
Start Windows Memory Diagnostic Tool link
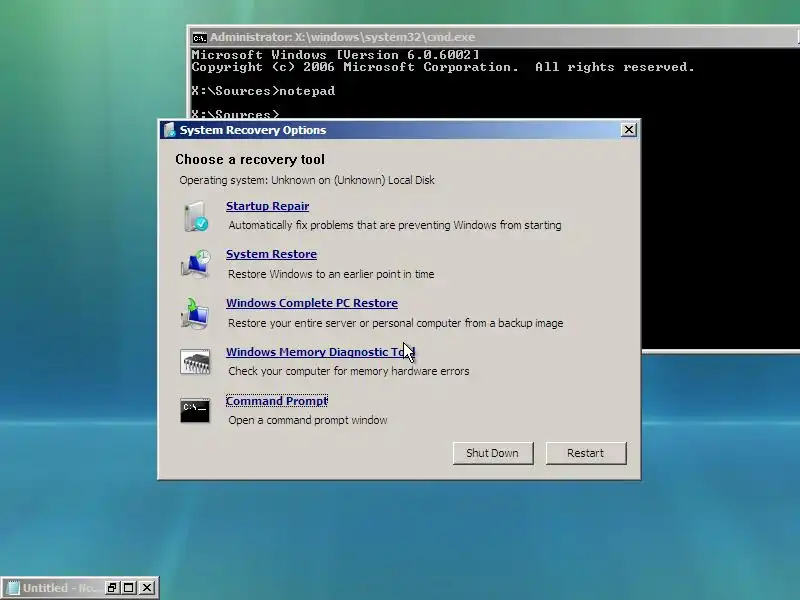coord(320,352)
